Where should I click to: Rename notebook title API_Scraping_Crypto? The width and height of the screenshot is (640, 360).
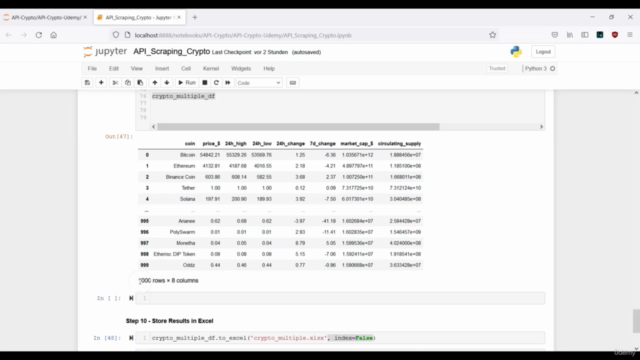click(x=171, y=51)
